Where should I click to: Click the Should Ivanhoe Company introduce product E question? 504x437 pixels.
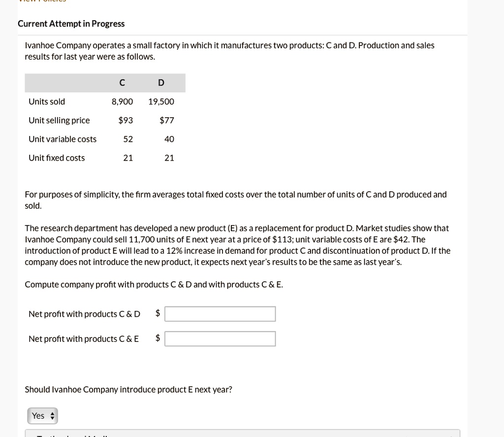128,390
